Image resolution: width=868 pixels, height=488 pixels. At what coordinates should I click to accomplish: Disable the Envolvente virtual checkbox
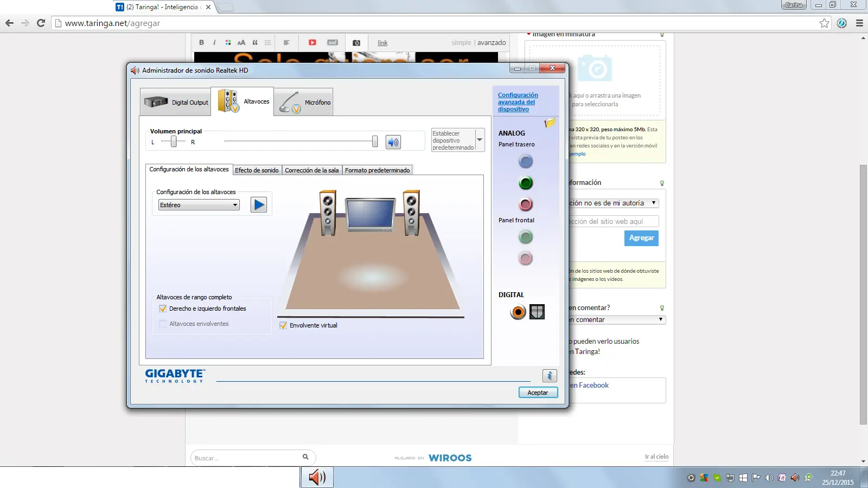[x=283, y=325]
